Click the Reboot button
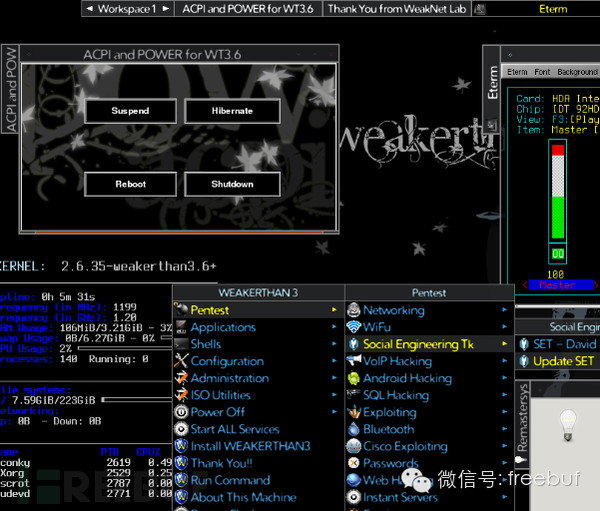The height and width of the screenshot is (511, 600). coord(130,184)
